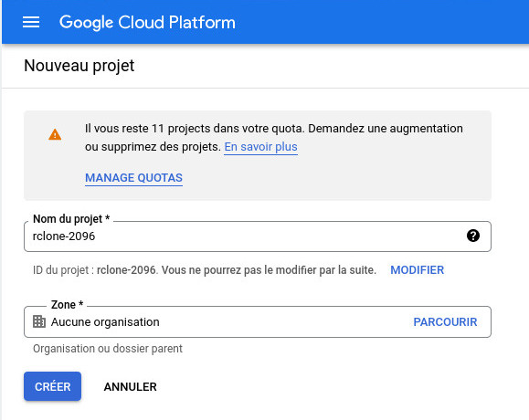
Task: Click Organisation ou dossier parent helper text
Action: (108, 349)
